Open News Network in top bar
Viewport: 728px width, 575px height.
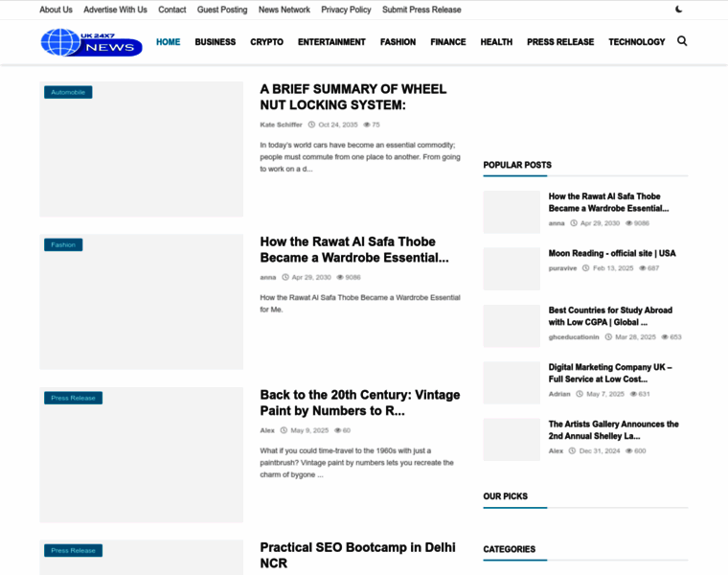click(284, 10)
